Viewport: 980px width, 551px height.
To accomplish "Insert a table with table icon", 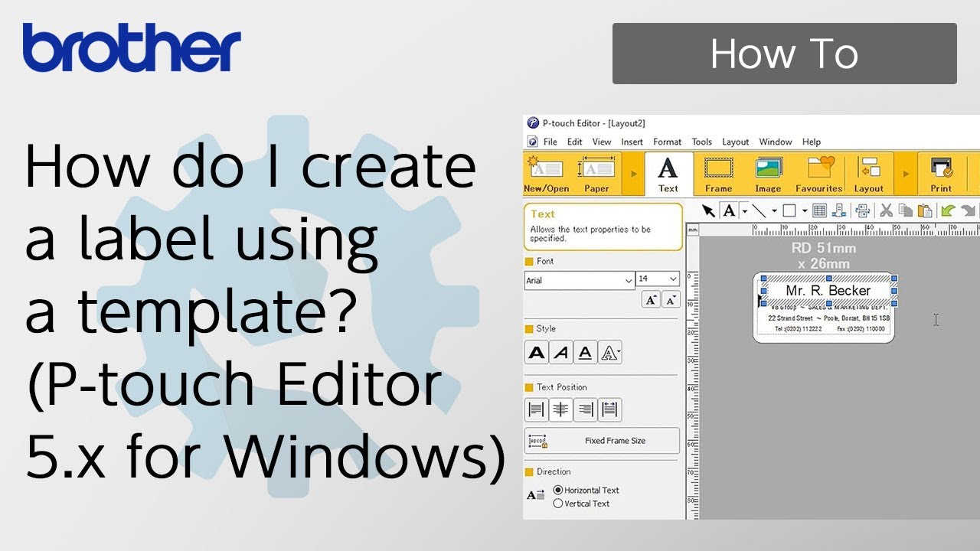I will [x=819, y=210].
